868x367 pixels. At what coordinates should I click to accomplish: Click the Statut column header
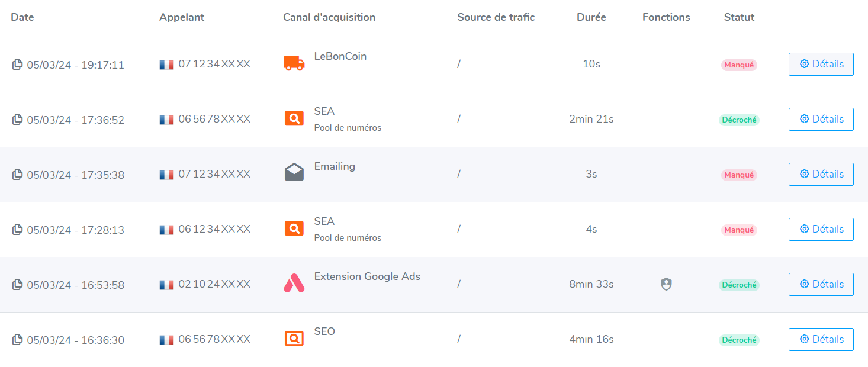(739, 17)
